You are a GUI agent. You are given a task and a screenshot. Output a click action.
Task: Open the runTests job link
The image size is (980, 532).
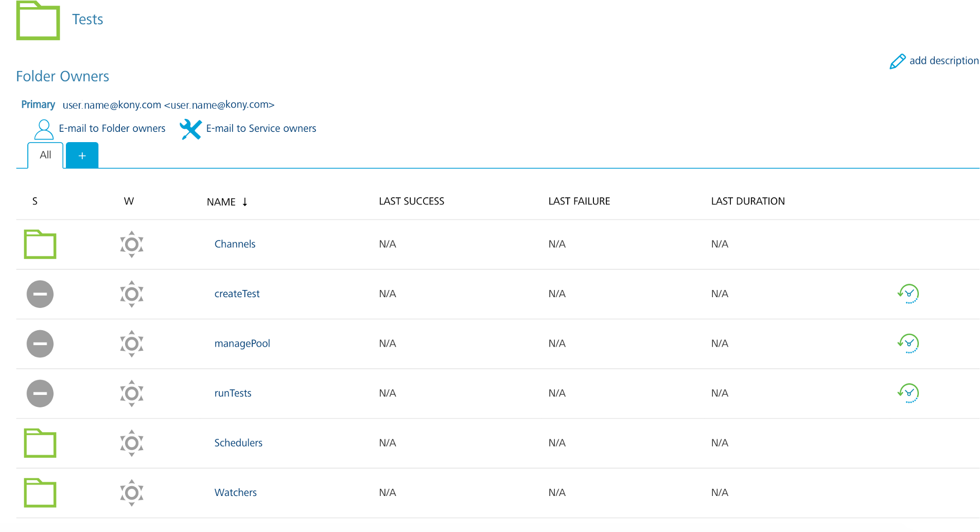pos(233,393)
